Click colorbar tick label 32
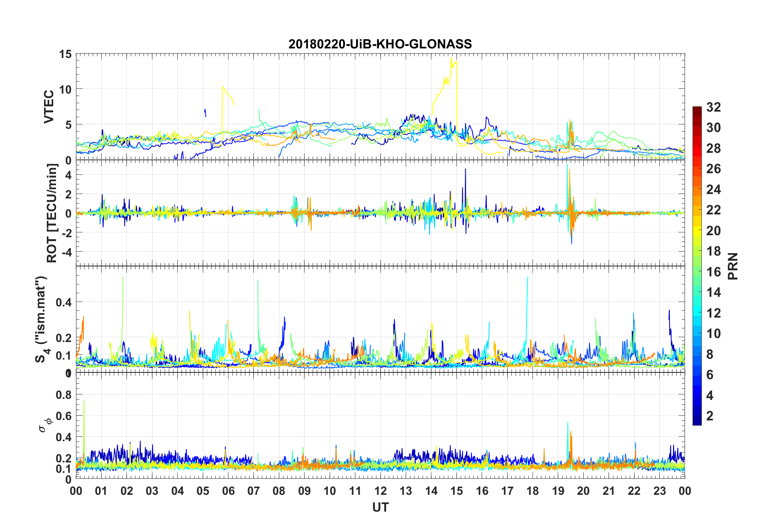761x532 pixels. [713, 107]
